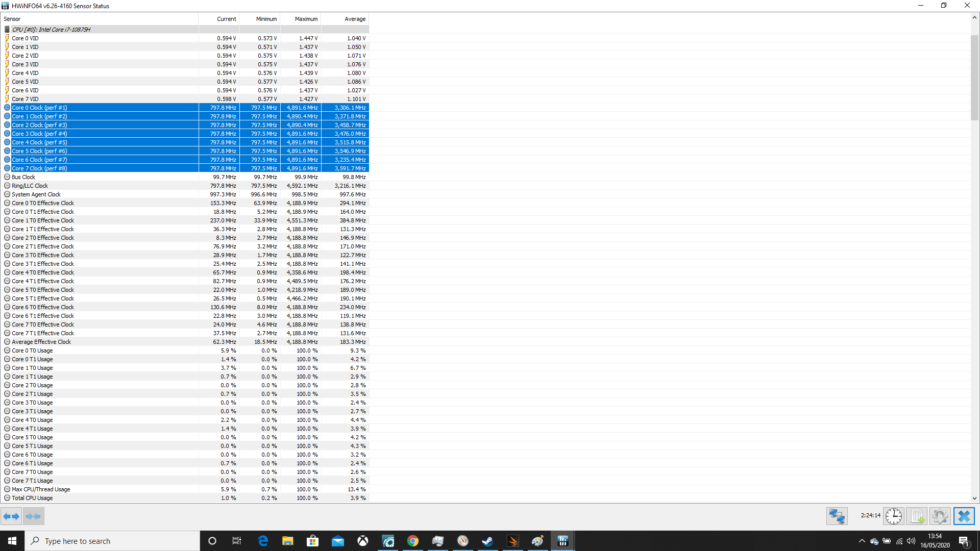Select the Ring/LLC Clock row

tap(185, 186)
